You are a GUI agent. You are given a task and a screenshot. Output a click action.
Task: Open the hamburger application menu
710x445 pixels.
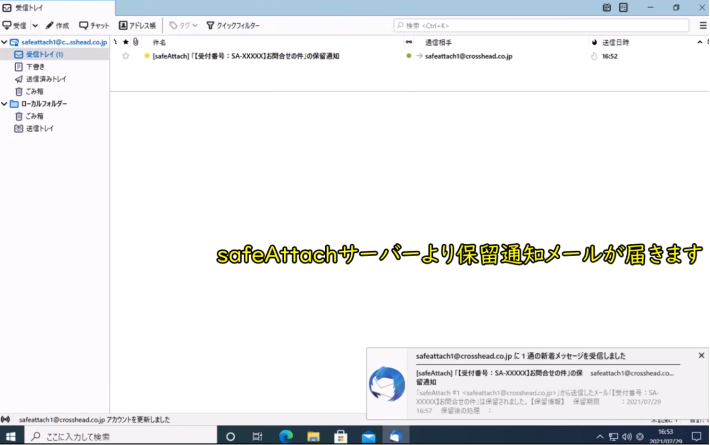703,26
